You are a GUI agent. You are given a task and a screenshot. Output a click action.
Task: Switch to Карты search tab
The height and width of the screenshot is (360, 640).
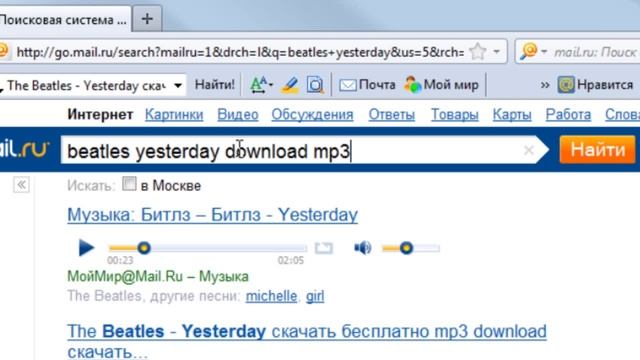(512, 115)
